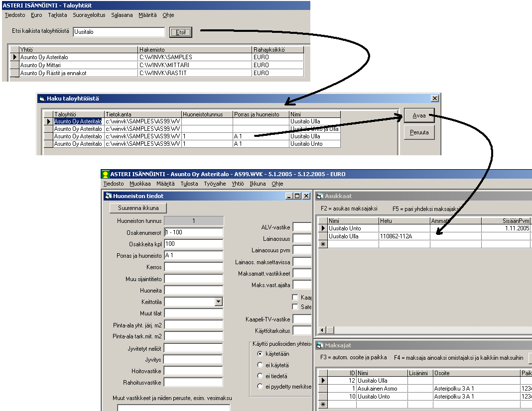
Task: Click the Peruuta button
Action: pos(419,132)
